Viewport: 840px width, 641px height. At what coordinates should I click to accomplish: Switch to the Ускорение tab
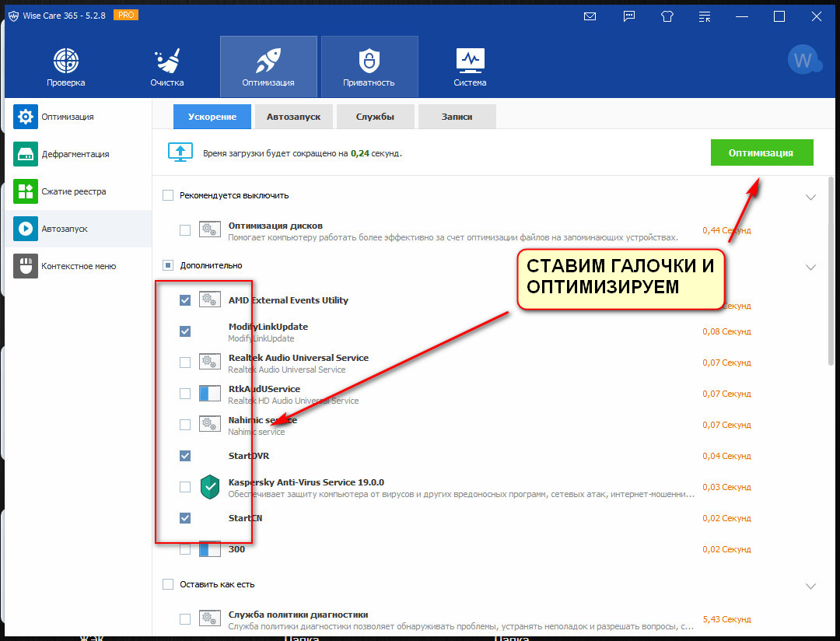coord(212,117)
